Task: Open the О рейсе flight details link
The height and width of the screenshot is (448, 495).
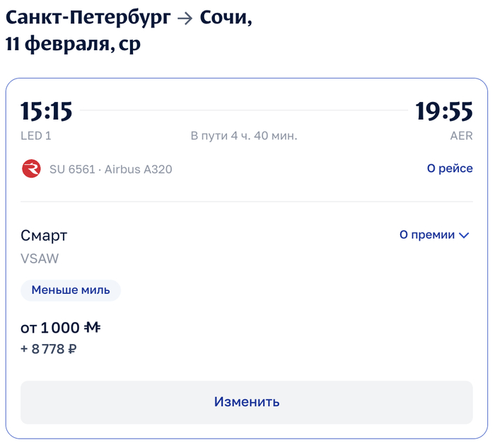Action: tap(450, 169)
